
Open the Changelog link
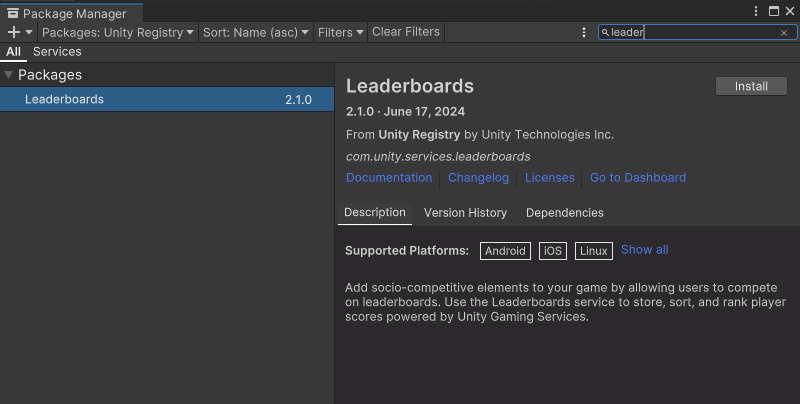tap(478, 178)
